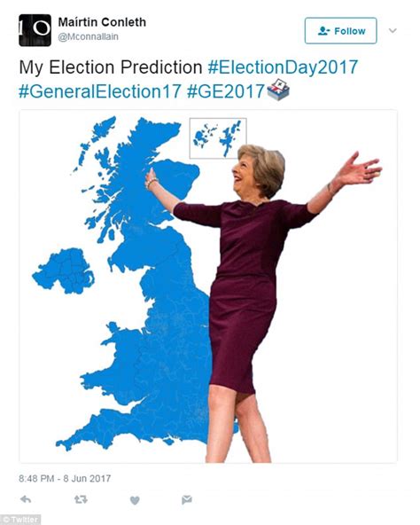Click the Northern Ireland map region
420x525 pixels.
point(64,270)
